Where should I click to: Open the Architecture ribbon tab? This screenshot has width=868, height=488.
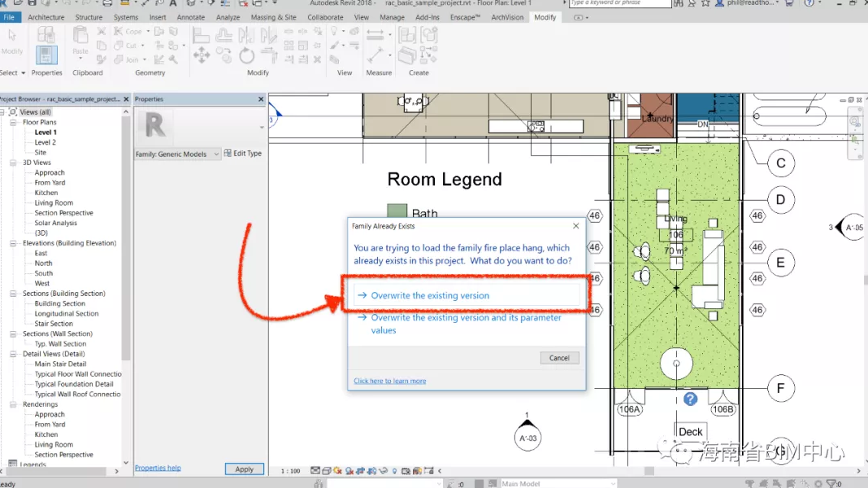46,17
